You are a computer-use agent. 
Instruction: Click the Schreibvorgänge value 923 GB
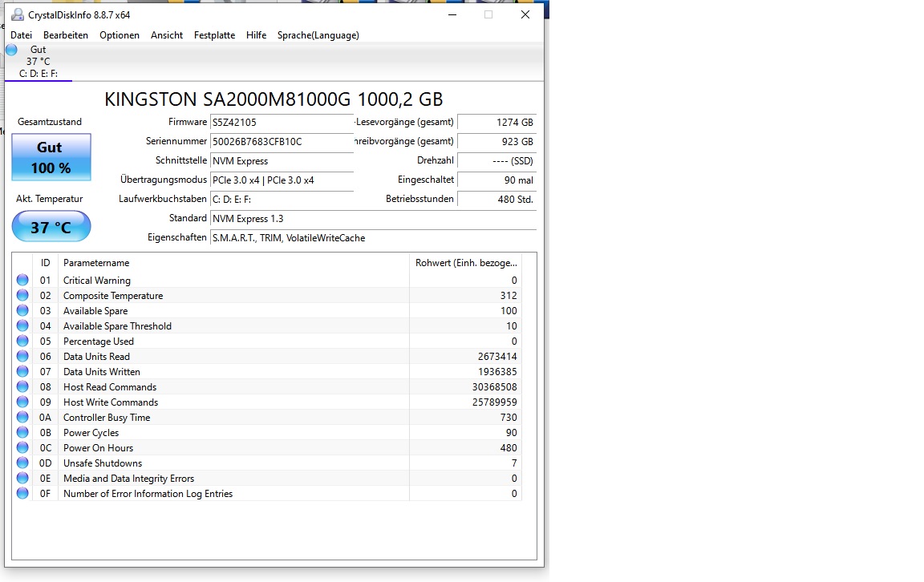(x=496, y=141)
